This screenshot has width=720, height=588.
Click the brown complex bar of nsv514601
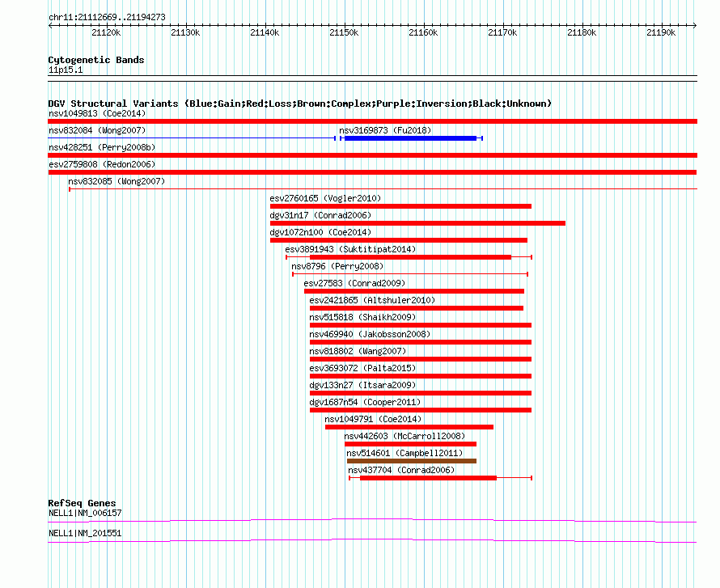tap(412, 461)
